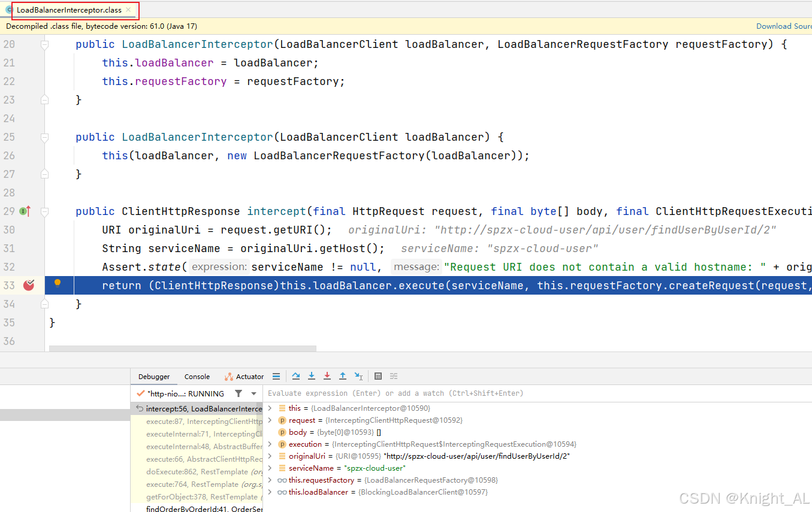Toggle the breakpoint on line 33
The image size is (812, 512).
[x=29, y=285]
